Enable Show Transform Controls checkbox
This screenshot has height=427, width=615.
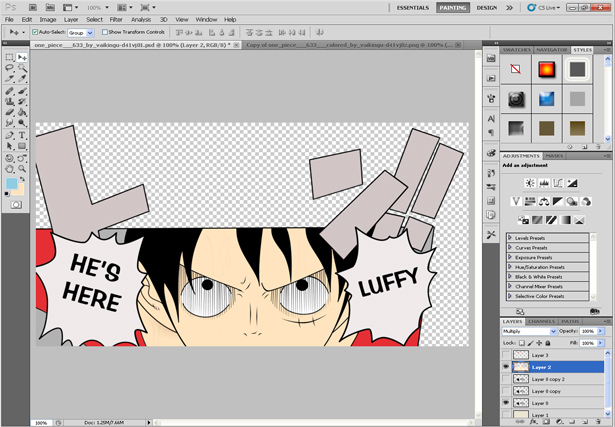105,32
